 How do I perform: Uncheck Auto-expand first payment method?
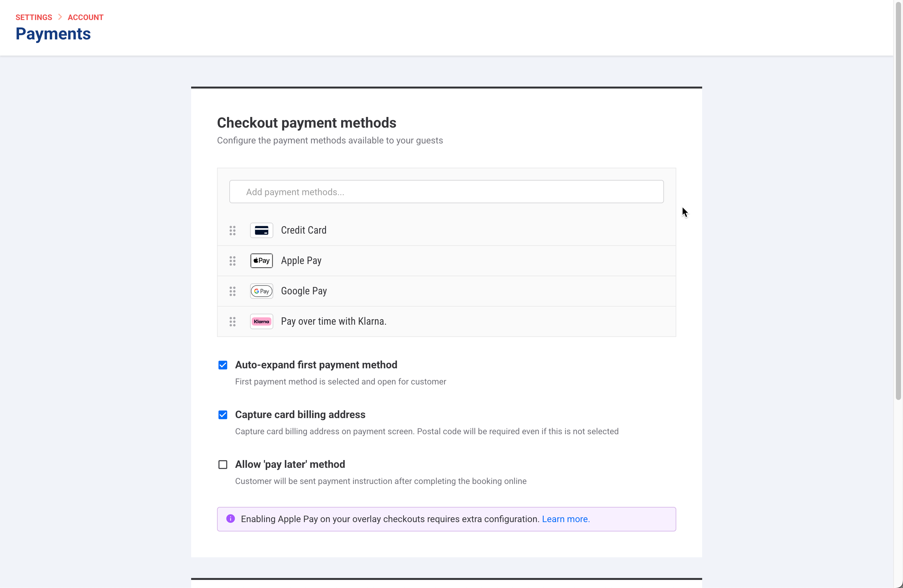[223, 365]
